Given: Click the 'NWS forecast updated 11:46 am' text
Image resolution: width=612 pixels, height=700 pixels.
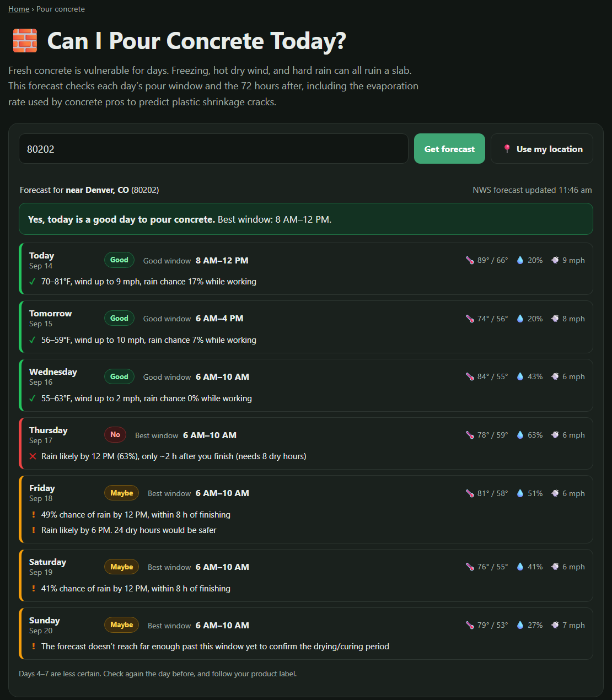Looking at the screenshot, I should point(532,190).
